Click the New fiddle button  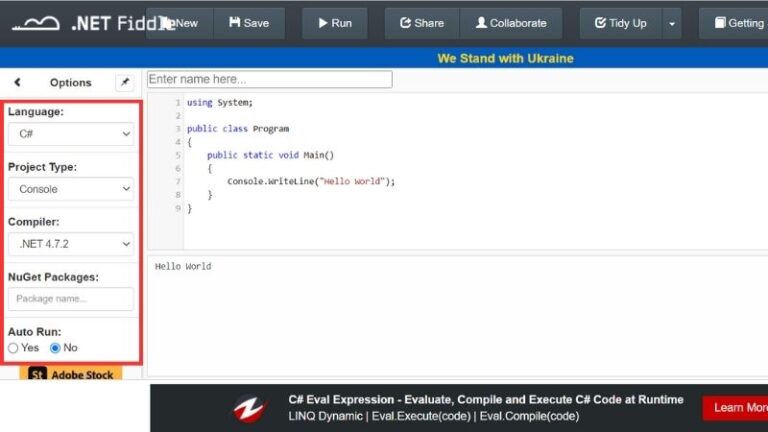point(180,23)
